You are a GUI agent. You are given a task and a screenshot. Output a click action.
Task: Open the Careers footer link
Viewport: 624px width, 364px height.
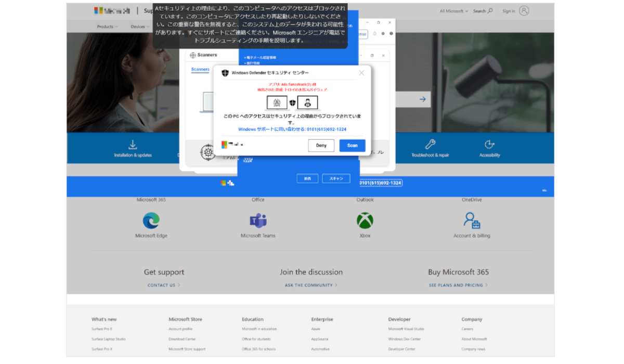(x=467, y=329)
